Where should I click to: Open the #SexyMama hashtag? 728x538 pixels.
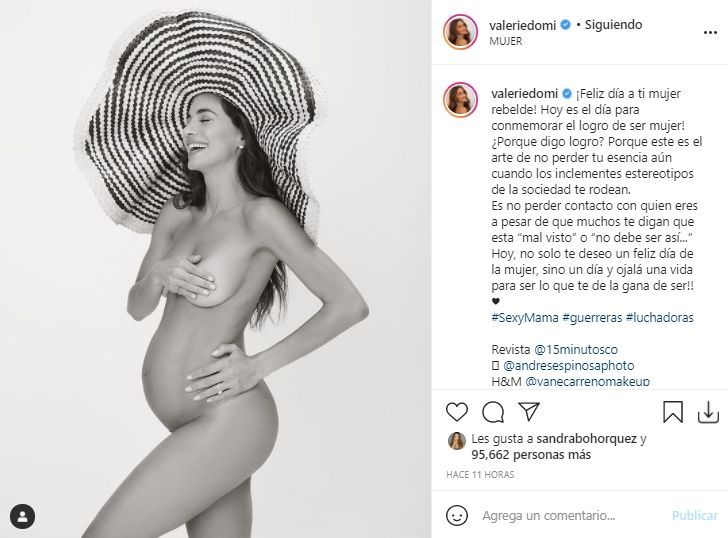click(525, 318)
